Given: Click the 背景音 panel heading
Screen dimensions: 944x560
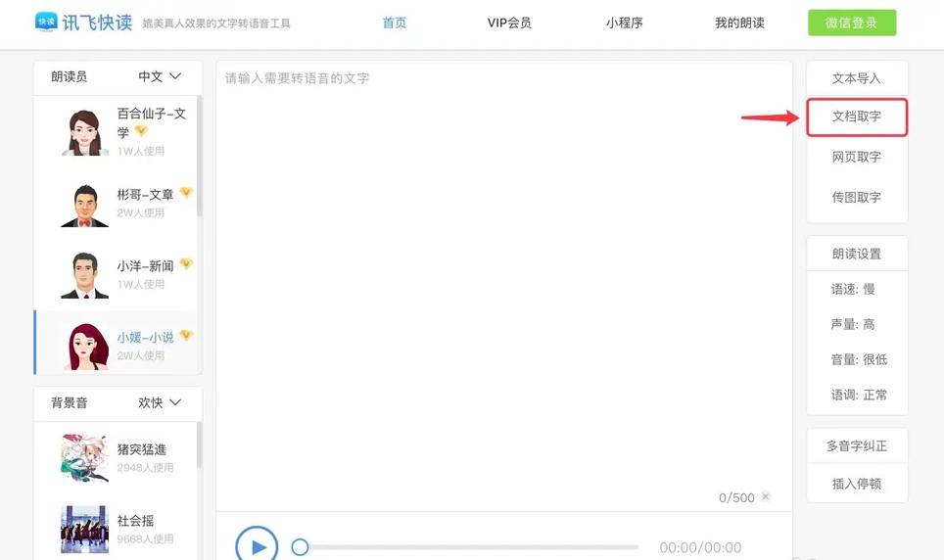Looking at the screenshot, I should tap(70, 402).
